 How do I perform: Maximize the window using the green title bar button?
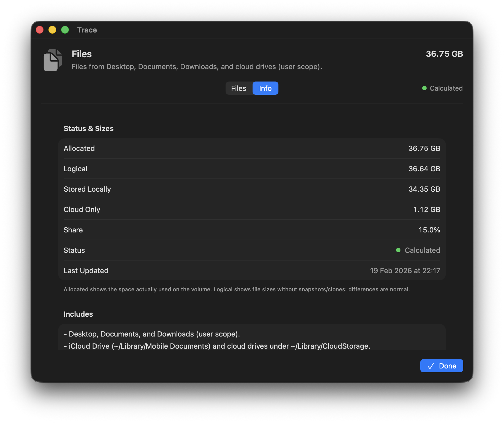click(x=65, y=30)
